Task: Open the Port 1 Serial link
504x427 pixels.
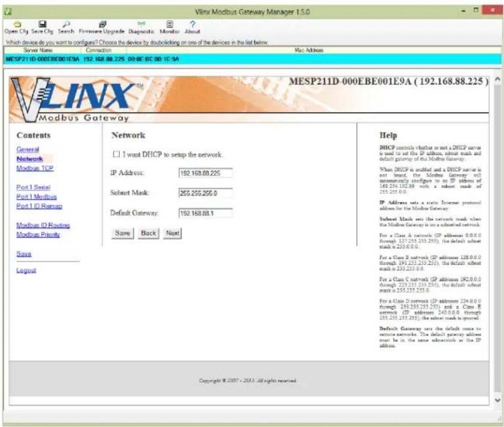Action: [33, 187]
